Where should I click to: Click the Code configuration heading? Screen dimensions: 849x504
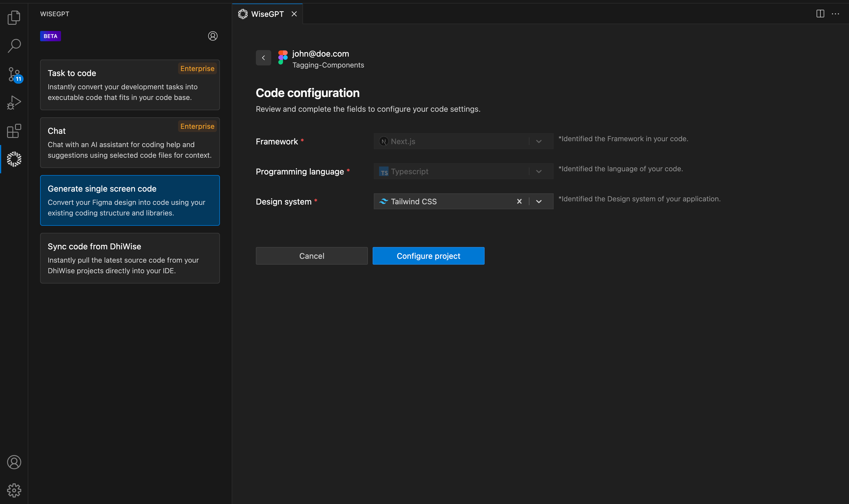307,93
